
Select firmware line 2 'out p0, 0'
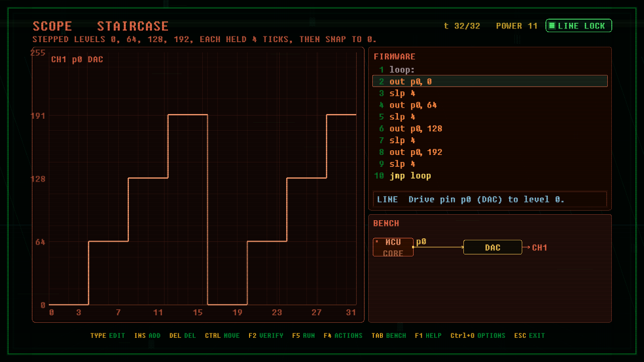pyautogui.click(x=490, y=81)
